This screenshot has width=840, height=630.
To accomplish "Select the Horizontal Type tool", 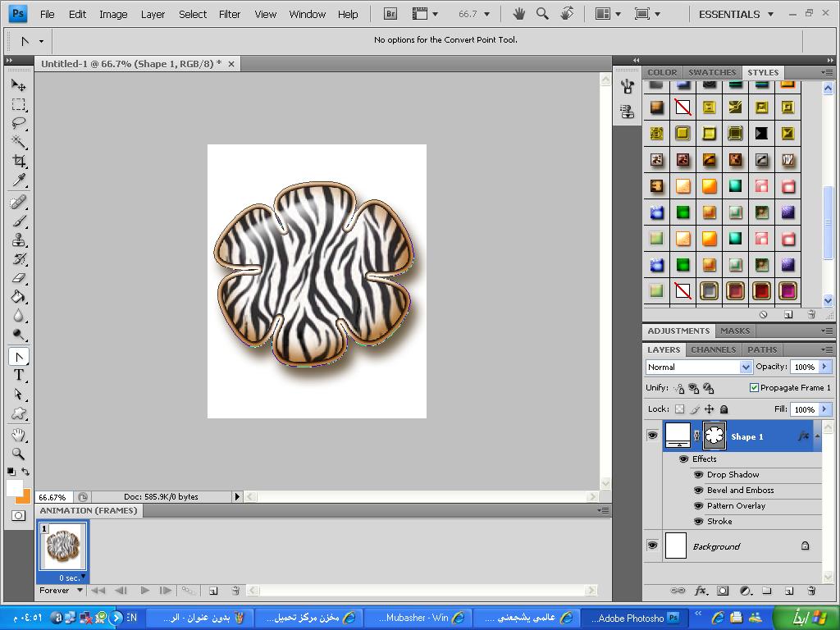I will 18,375.
